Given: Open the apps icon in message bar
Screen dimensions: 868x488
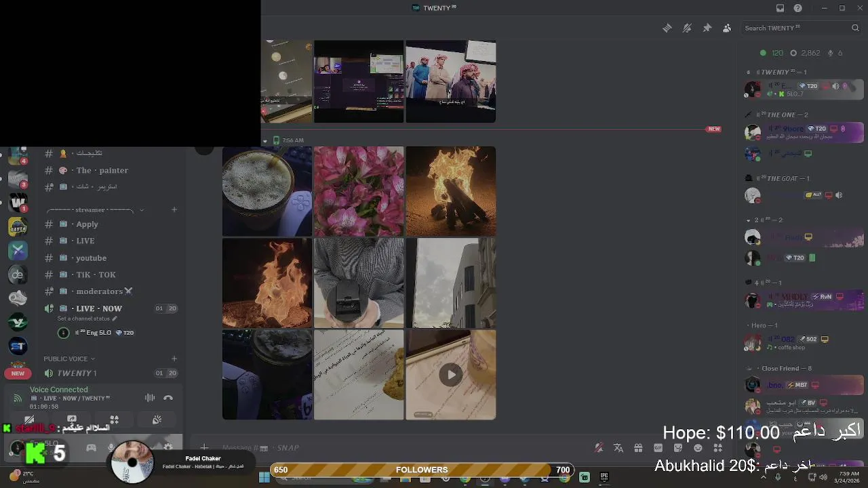Looking at the screenshot, I should click(717, 448).
